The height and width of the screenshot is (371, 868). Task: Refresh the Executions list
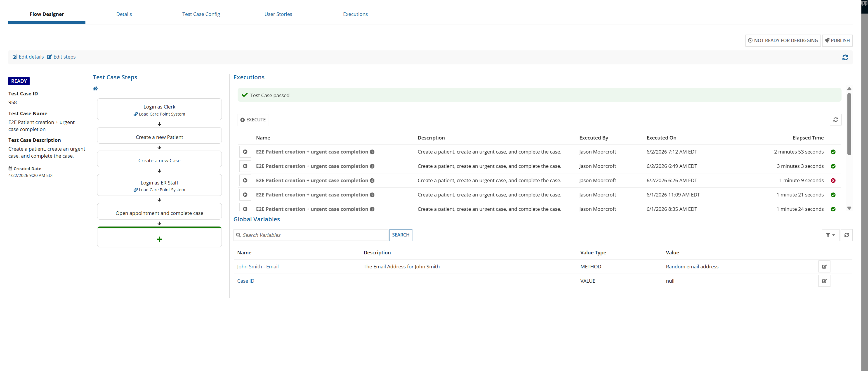(835, 120)
